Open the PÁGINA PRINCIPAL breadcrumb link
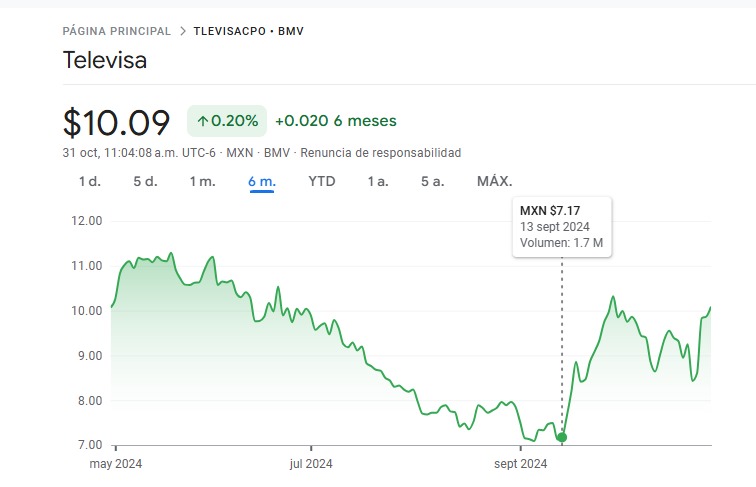This screenshot has width=756, height=487. (117, 31)
